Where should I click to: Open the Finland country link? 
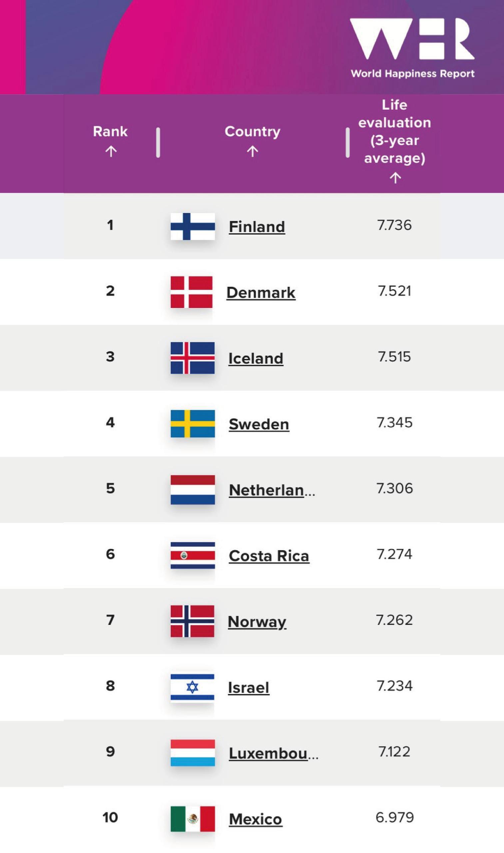257,227
